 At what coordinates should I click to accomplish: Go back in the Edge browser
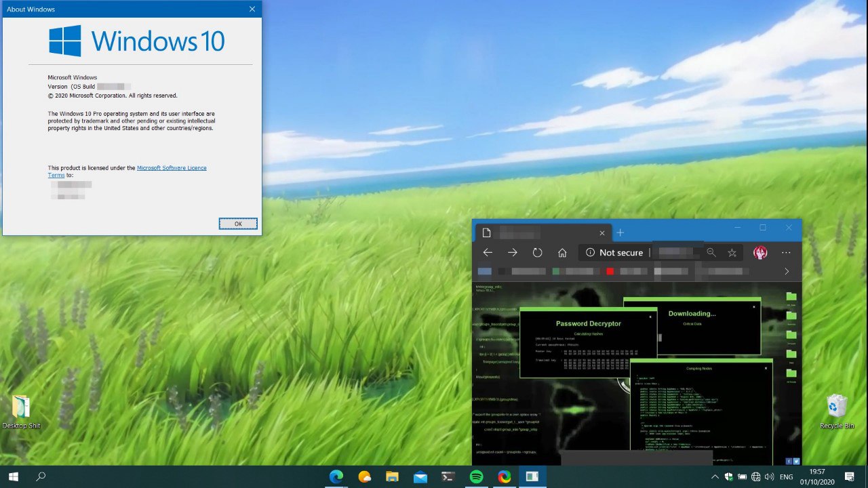click(488, 252)
